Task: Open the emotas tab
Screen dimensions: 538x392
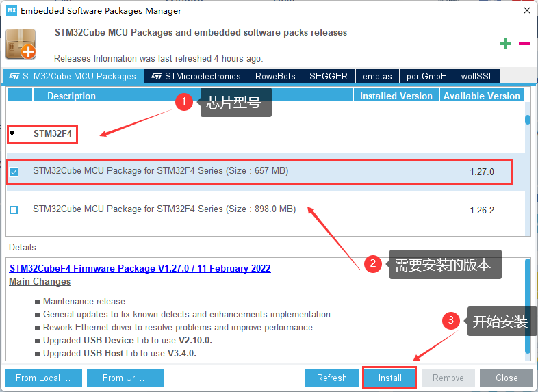Action: tap(377, 76)
